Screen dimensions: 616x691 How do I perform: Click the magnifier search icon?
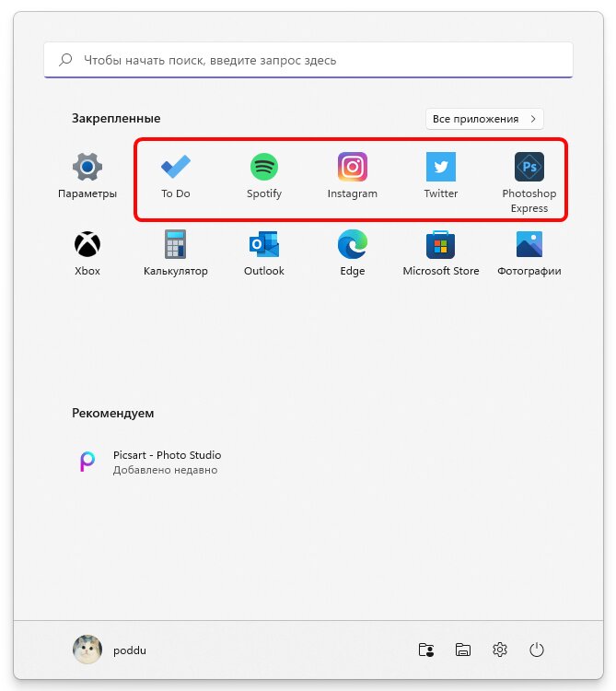[x=65, y=60]
